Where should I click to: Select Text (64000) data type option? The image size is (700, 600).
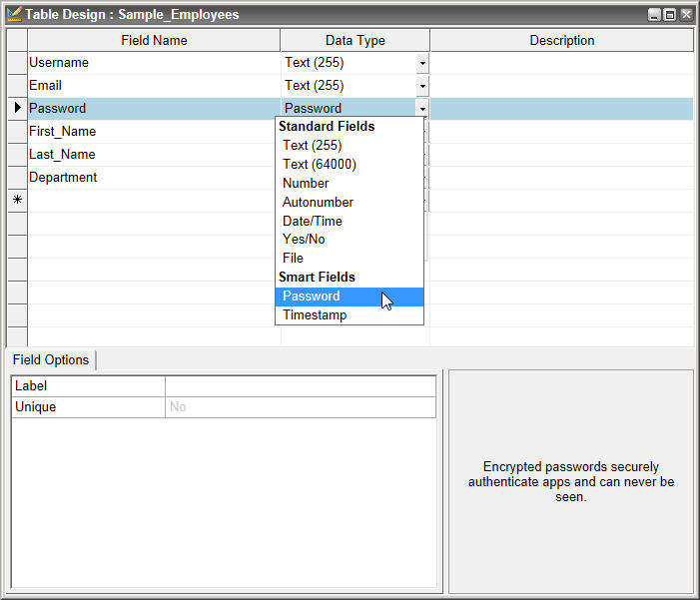(x=320, y=165)
